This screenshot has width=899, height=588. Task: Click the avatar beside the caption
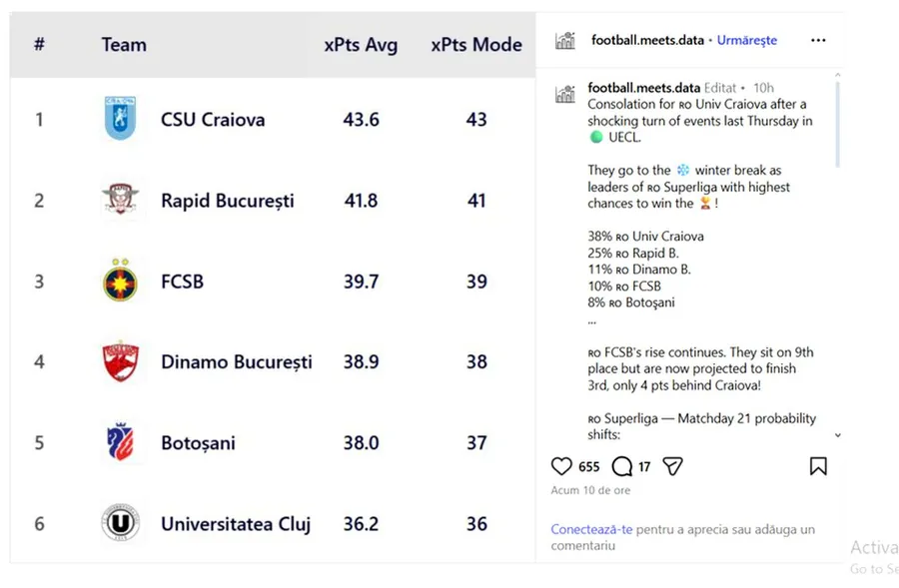[565, 94]
